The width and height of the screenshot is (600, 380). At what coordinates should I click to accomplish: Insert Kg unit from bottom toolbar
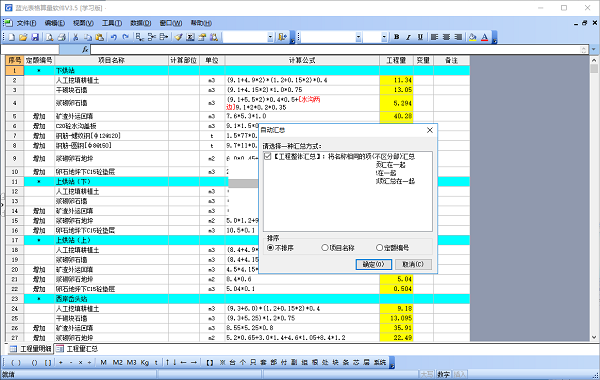(x=145, y=362)
